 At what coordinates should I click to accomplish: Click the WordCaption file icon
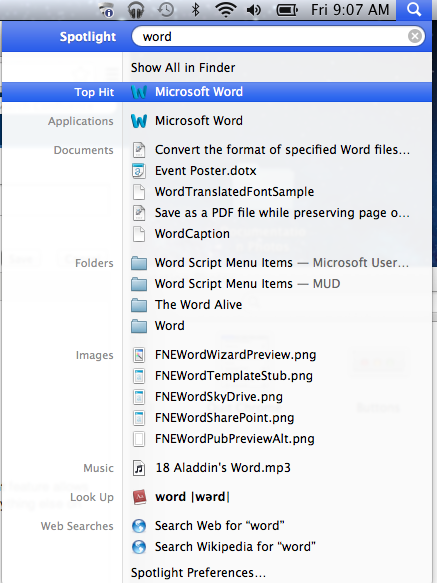pyautogui.click(x=139, y=234)
